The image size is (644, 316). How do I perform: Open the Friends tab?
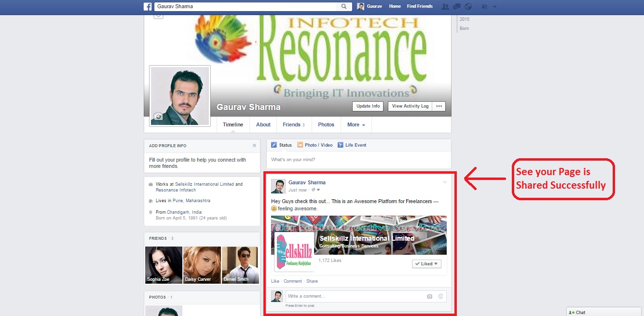(x=294, y=124)
